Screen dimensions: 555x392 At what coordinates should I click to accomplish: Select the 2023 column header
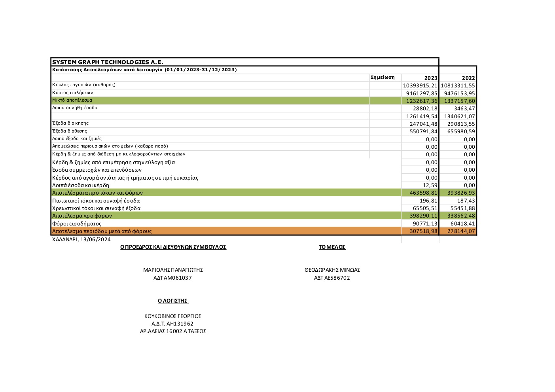[430, 78]
